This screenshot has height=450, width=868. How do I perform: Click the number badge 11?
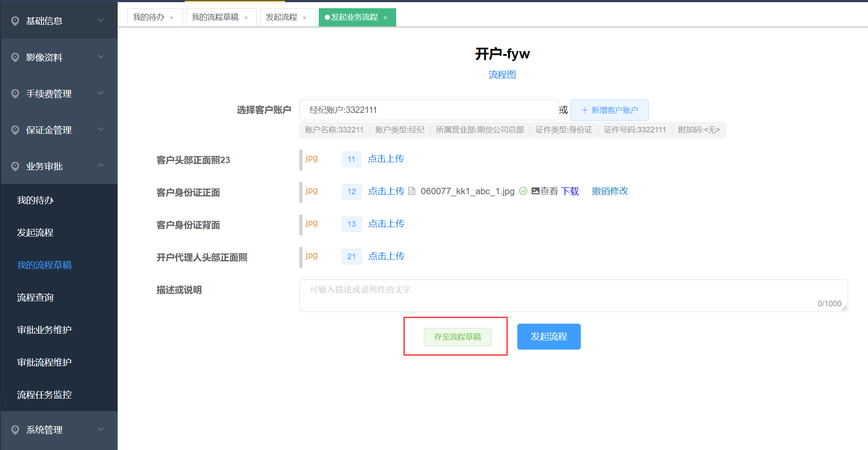pyautogui.click(x=351, y=159)
